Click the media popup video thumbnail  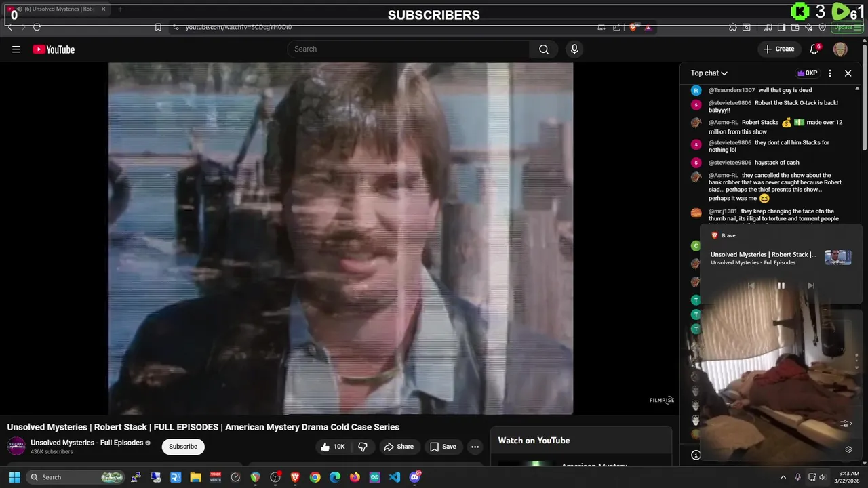pyautogui.click(x=838, y=258)
